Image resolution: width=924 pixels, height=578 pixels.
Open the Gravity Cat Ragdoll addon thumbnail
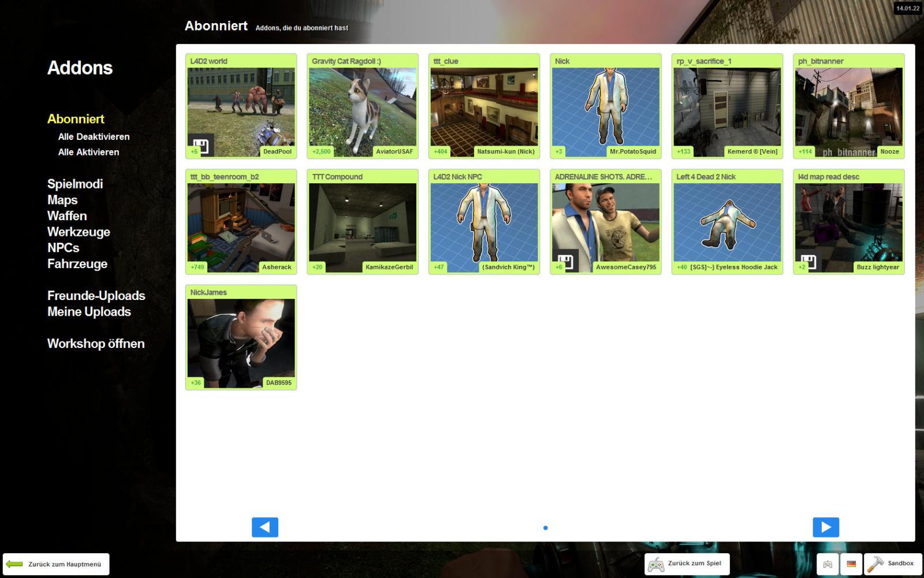tap(362, 107)
